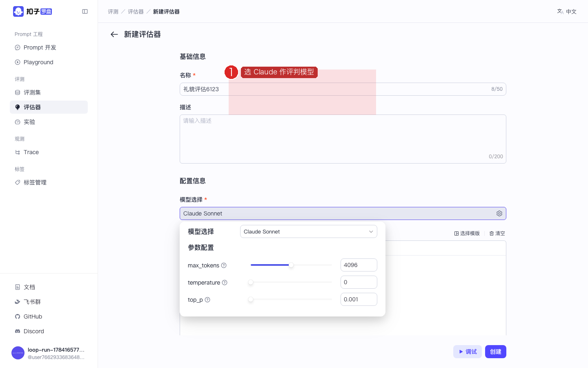This screenshot has height=368, width=588.
Task: Click the user avatar at sidebar bottom
Action: coord(18,353)
